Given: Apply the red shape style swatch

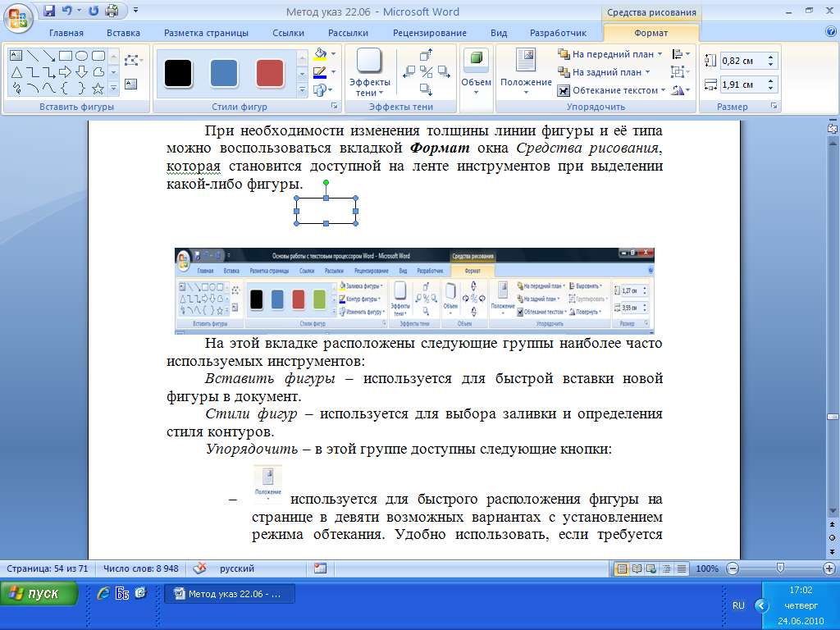Looking at the screenshot, I should coord(270,73).
